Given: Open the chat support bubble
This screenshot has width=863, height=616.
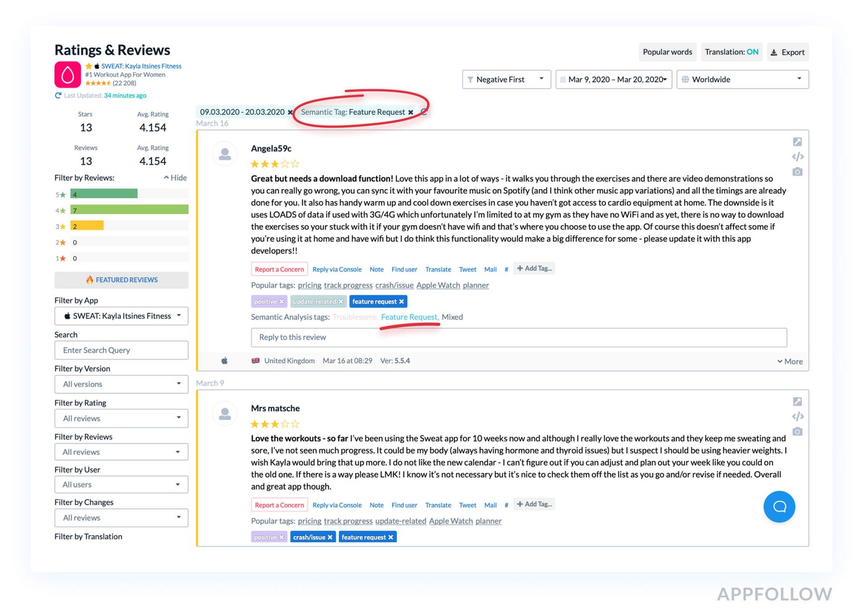Looking at the screenshot, I should pos(779,507).
